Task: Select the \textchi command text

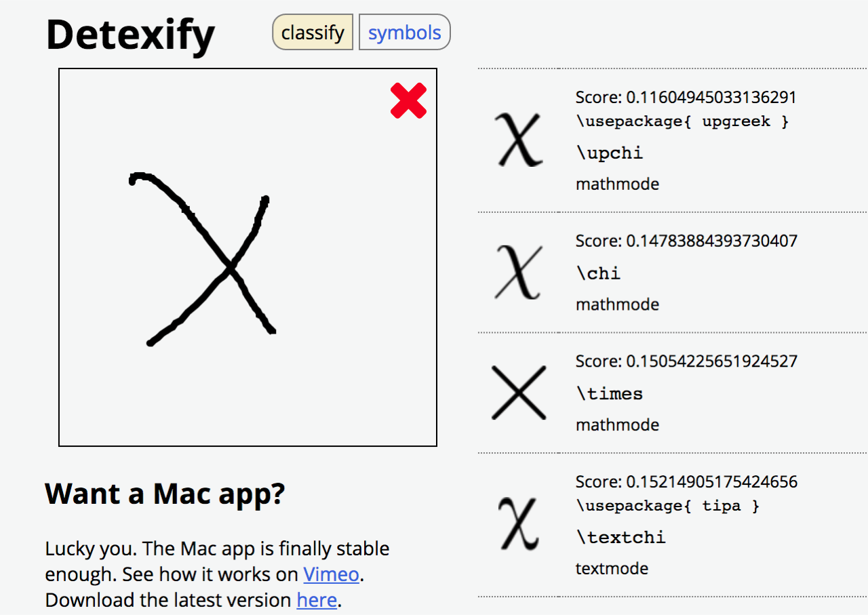Action: (621, 537)
